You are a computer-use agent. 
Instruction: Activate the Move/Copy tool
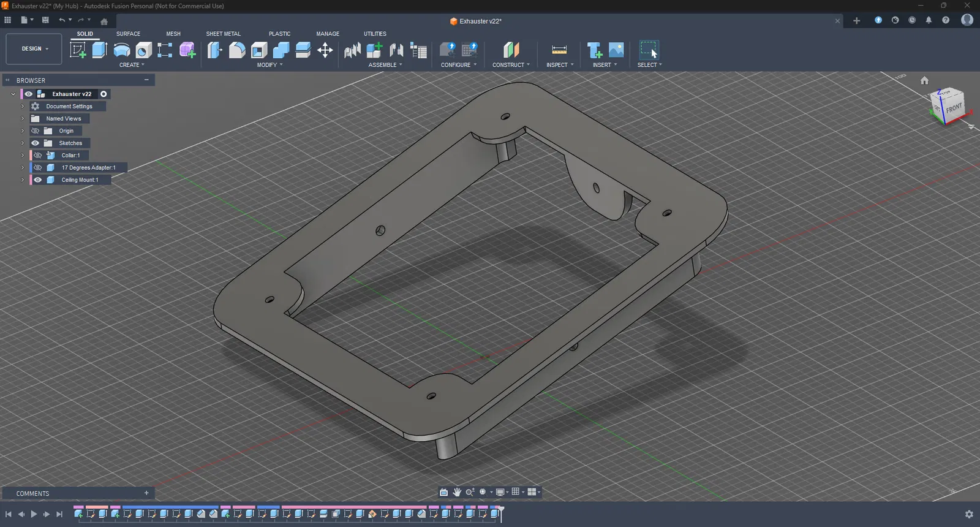click(325, 50)
